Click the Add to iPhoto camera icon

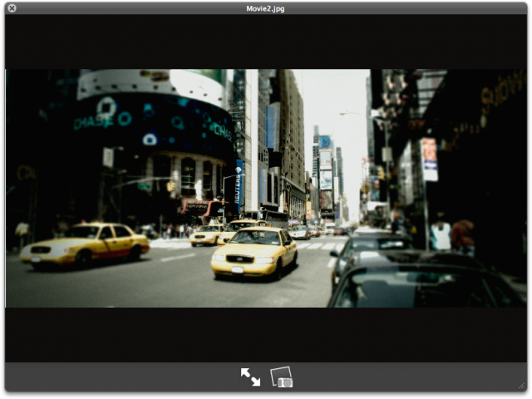tap(282, 377)
